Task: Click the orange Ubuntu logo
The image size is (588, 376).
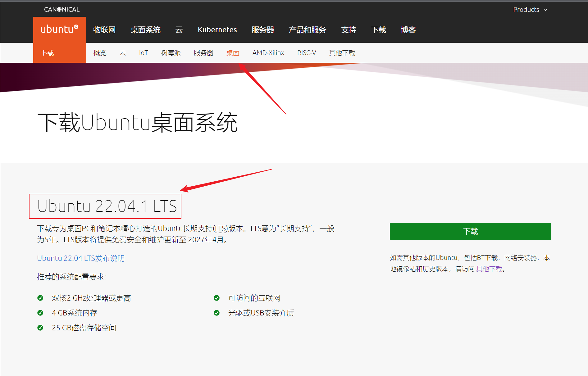Action: click(x=59, y=29)
